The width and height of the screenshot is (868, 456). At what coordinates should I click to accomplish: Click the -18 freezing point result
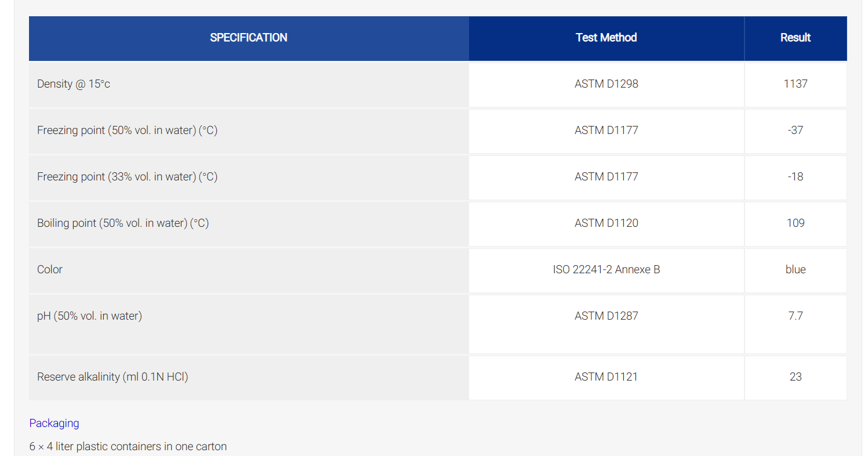point(796,176)
